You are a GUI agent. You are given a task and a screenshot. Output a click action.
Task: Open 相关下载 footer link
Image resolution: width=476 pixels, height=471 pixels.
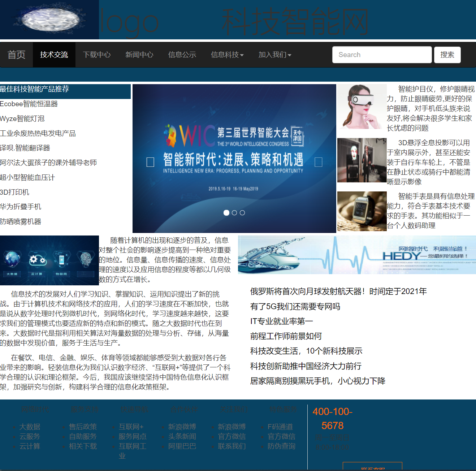tap(83, 446)
